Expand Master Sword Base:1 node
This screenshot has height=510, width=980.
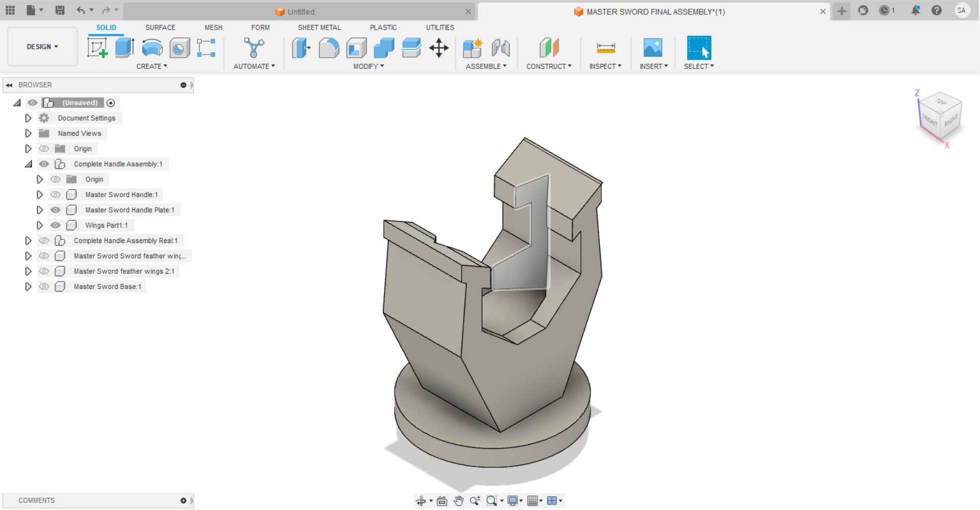click(x=28, y=286)
